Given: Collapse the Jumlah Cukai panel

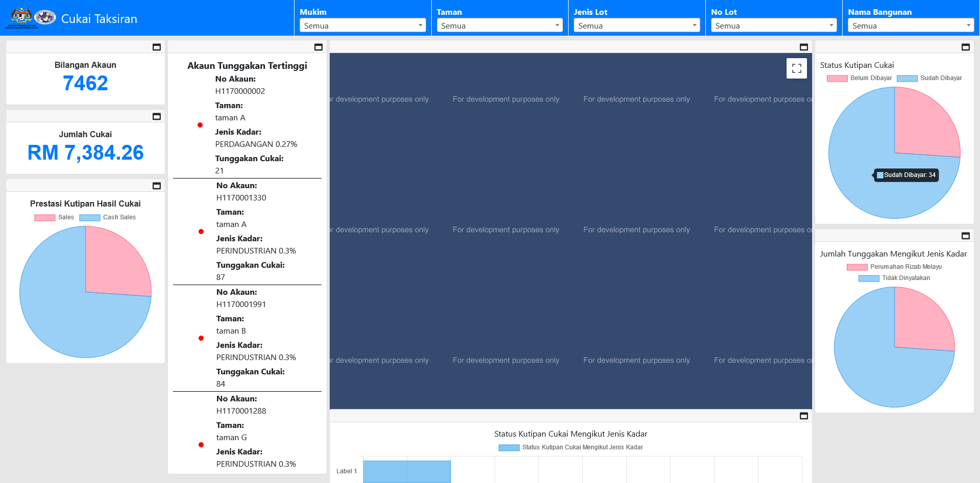Looking at the screenshot, I should pyautogui.click(x=157, y=116).
